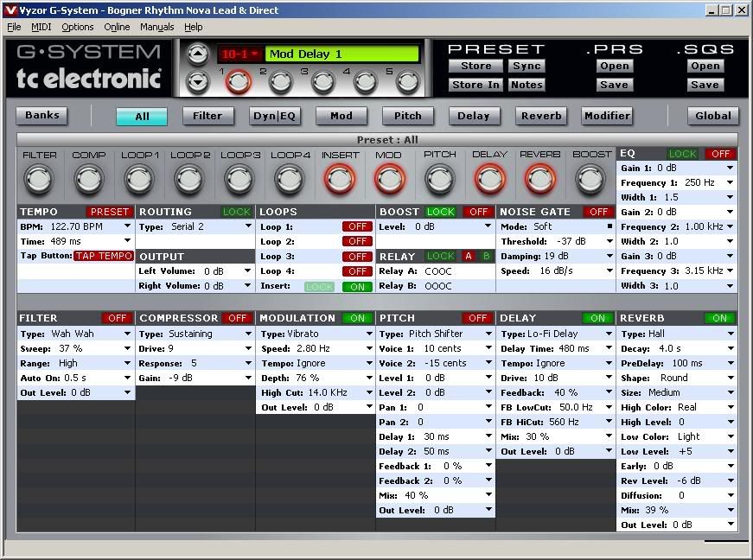Screen dimensions: 753x560
Task: Click the Vyzor app icon in title bar
Action: [10, 10]
